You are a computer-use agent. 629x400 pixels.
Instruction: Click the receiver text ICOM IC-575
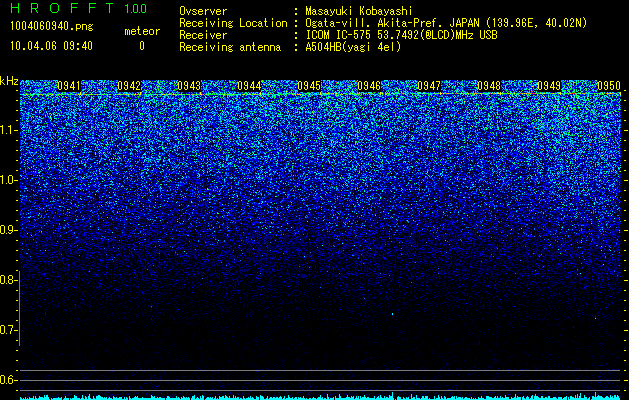point(339,35)
